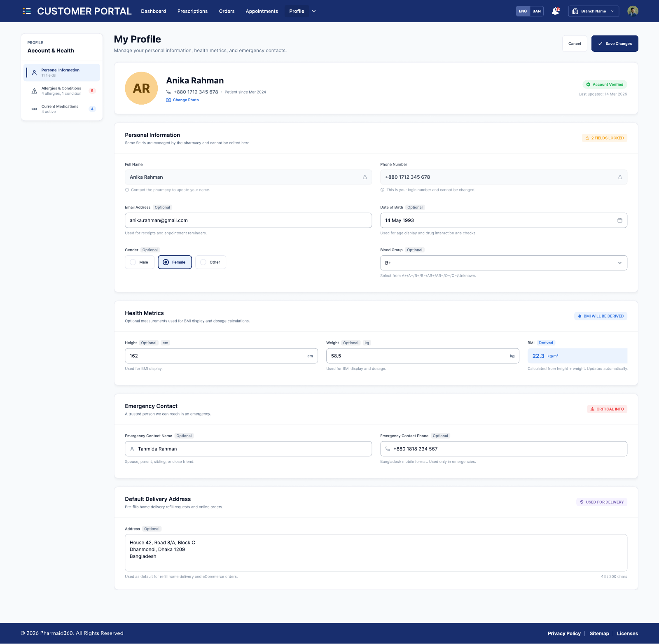Click the person icon in Emergency Contact Name field
Image resolution: width=659 pixels, height=644 pixels.
pos(132,449)
